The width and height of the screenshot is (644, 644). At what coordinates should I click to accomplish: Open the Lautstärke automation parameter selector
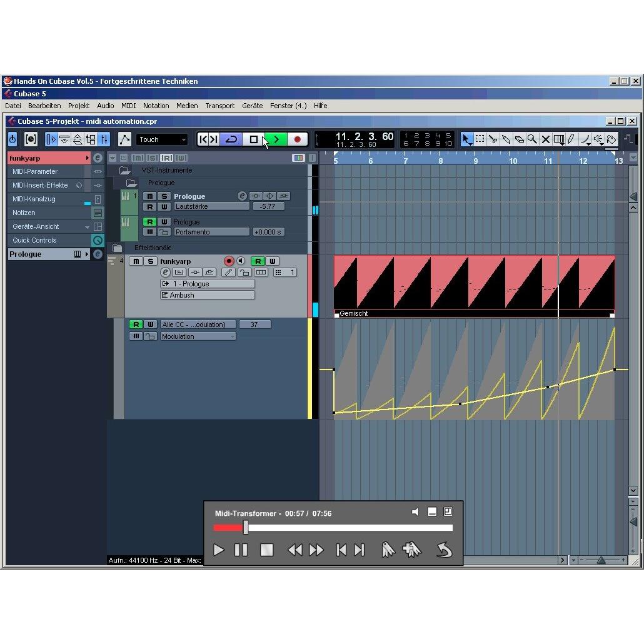[211, 206]
